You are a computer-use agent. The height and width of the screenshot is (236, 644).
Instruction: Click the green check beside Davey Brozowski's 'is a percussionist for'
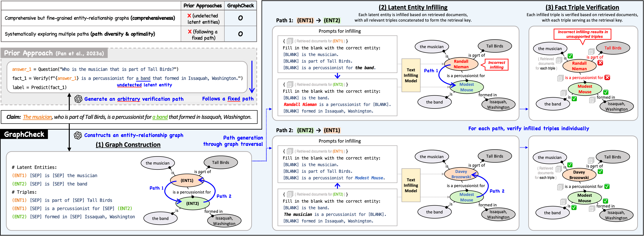[607, 187]
